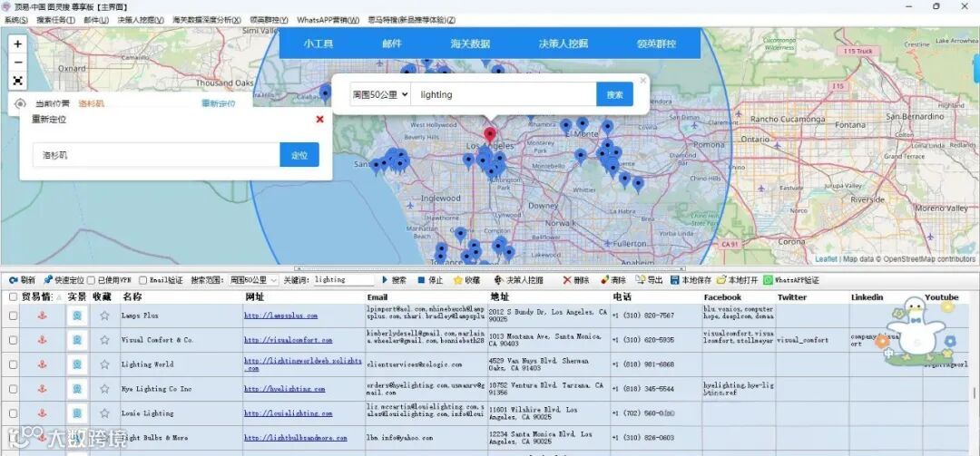Open the 邮件(U) menu
The width and height of the screenshot is (980, 456).
(x=96, y=20)
